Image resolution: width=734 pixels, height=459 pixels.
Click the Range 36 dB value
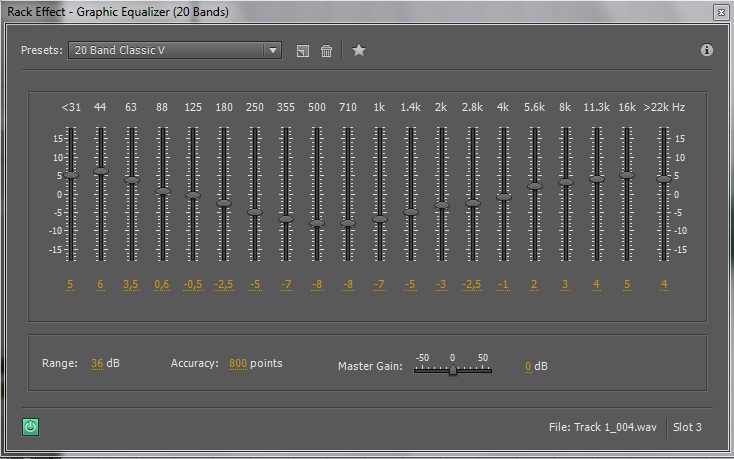[x=97, y=364]
